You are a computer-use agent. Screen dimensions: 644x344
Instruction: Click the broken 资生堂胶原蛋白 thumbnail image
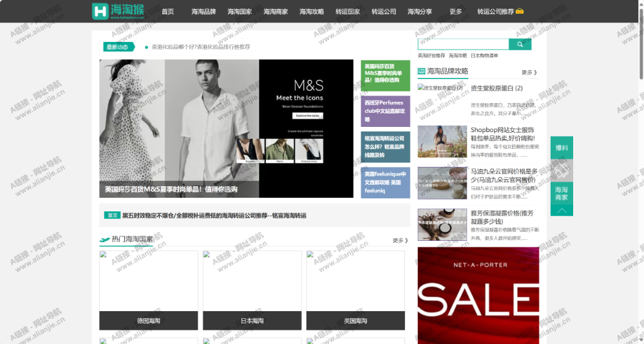[x=440, y=88]
